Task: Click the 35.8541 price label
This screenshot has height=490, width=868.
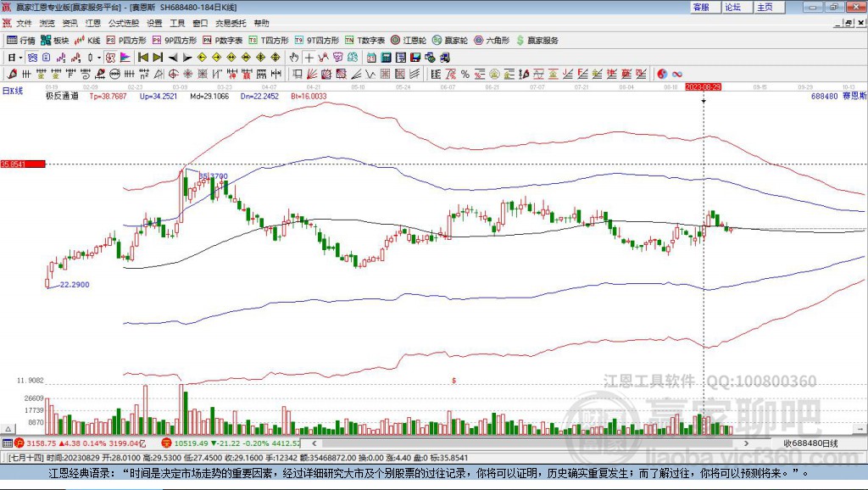Action: coord(23,164)
